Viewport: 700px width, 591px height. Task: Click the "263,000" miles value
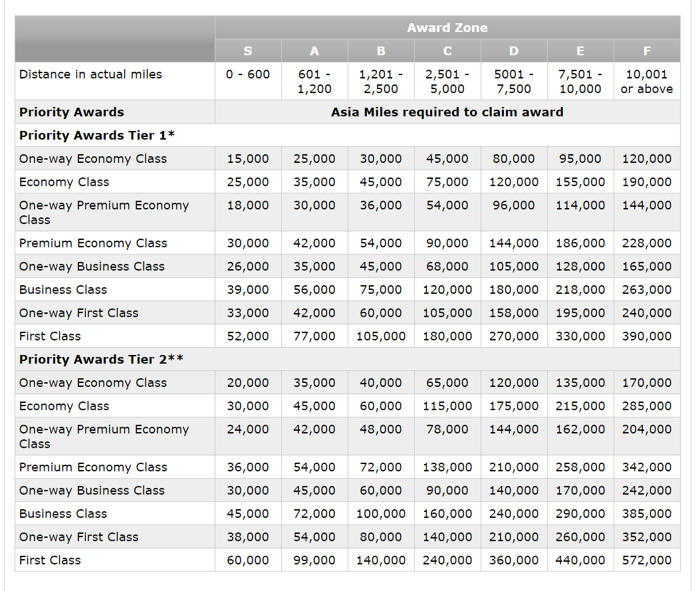click(x=647, y=290)
